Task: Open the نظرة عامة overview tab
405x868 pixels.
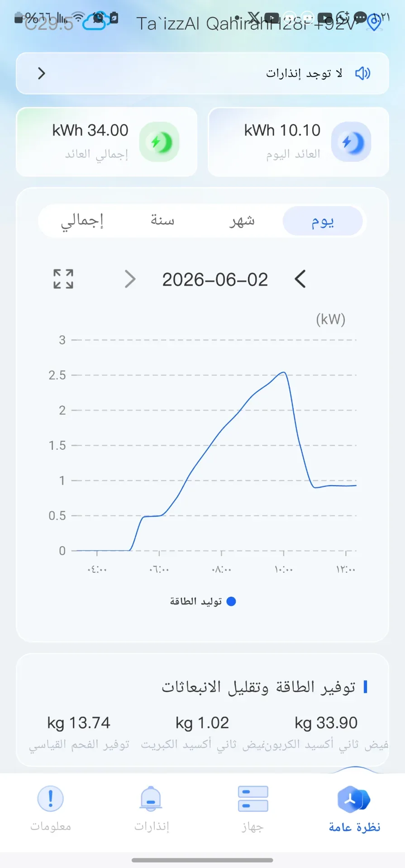Action: 354,809
